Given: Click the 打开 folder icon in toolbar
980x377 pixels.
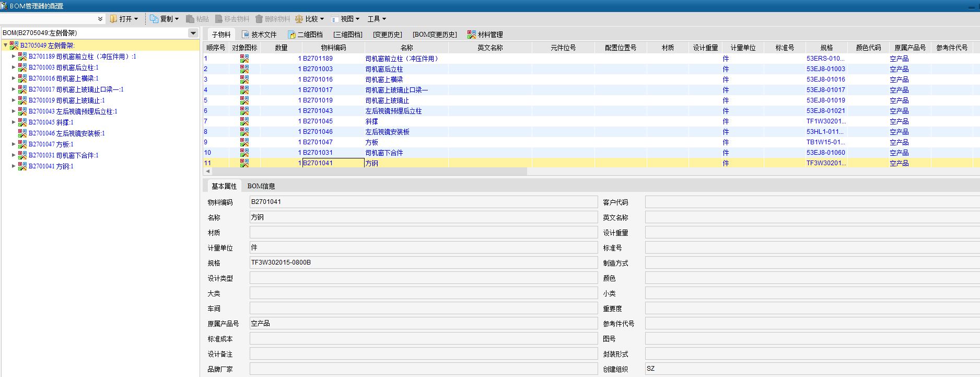Looking at the screenshot, I should pyautogui.click(x=113, y=19).
